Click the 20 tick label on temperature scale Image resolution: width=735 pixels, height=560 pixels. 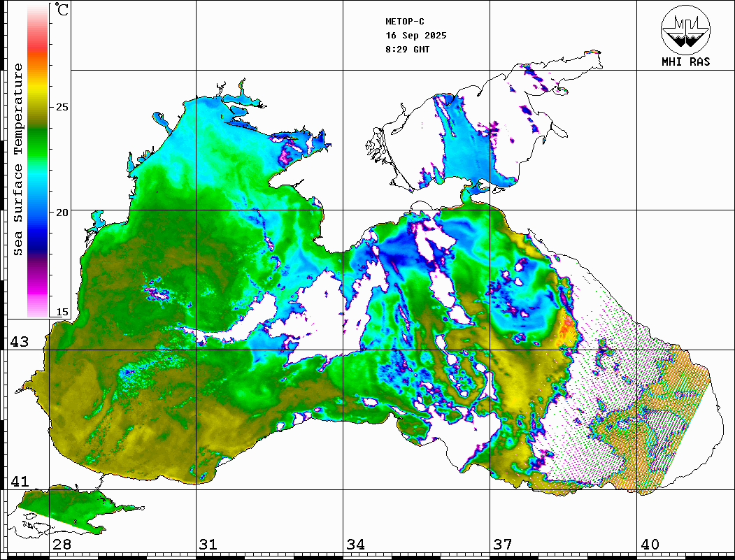tap(62, 212)
